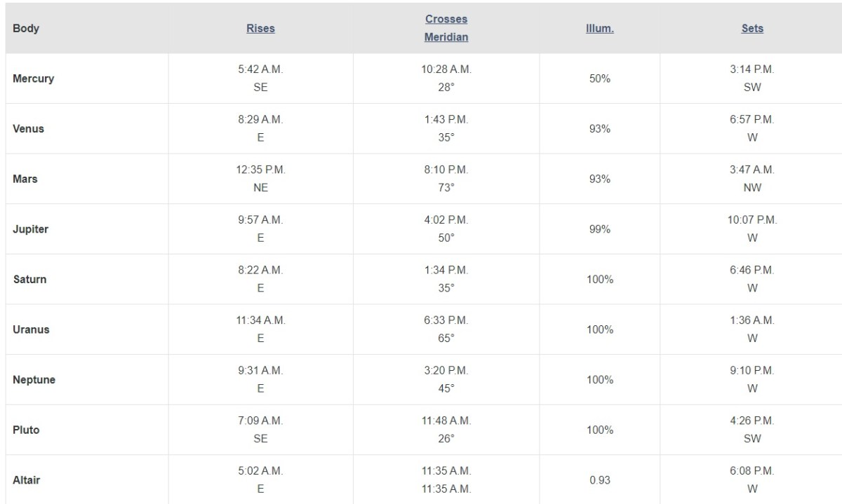The image size is (842, 504).
Task: Select the Uranus row label
Action: 31,329
